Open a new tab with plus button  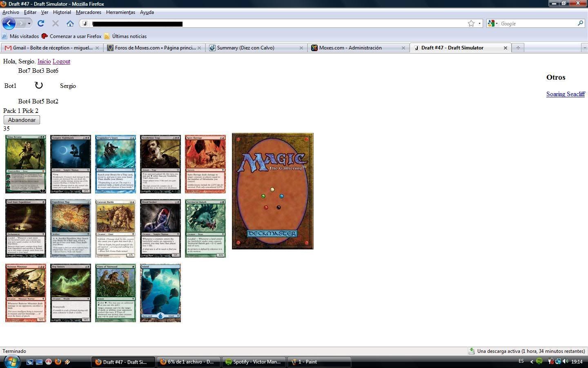click(518, 48)
